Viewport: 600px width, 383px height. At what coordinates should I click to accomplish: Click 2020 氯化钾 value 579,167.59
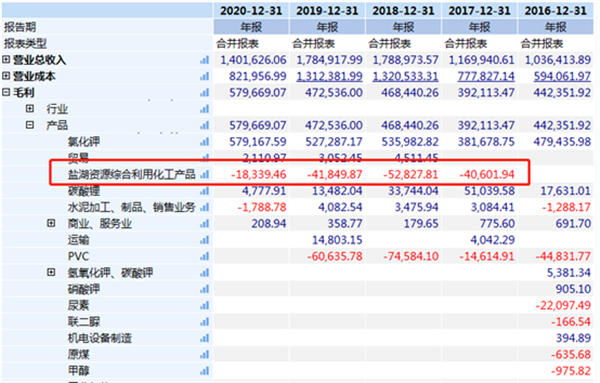(x=258, y=142)
